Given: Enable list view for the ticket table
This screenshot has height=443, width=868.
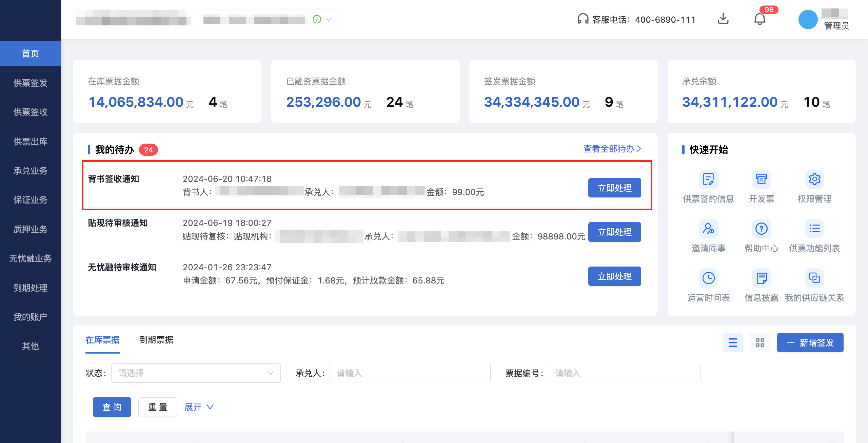Looking at the screenshot, I should (x=733, y=342).
